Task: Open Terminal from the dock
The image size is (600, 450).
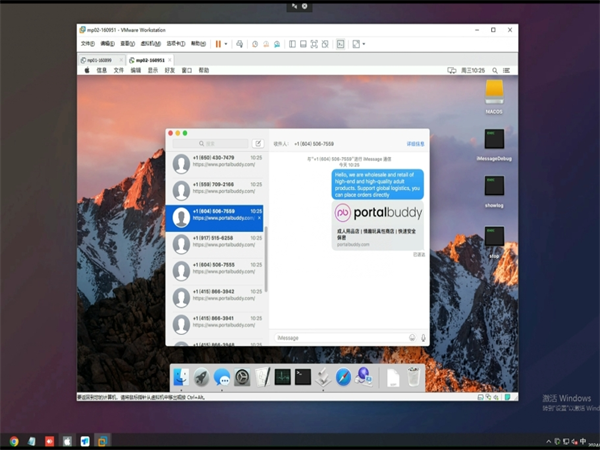Action: pos(302,377)
